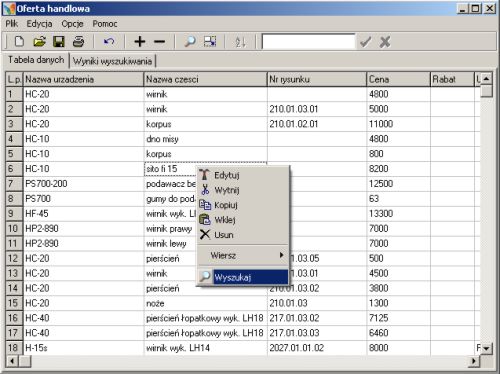This screenshot has width=500, height=374.
Task: Click the cell 'PS700-200'
Action: tap(83, 184)
